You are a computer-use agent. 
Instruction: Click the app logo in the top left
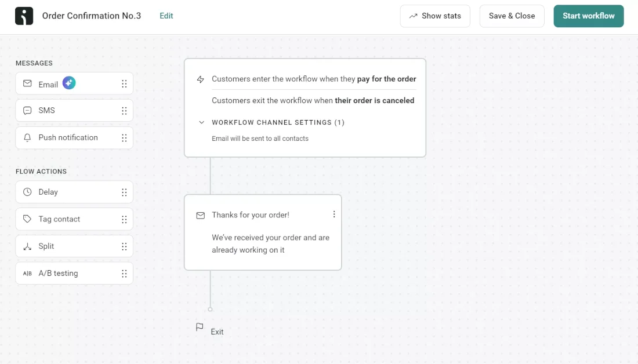click(23, 16)
